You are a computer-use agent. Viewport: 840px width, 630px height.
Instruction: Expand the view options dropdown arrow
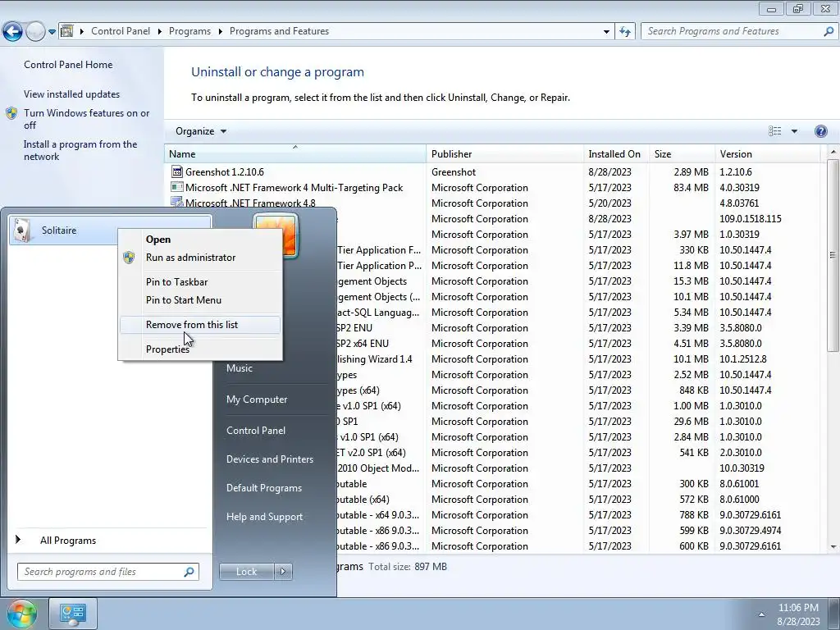794,131
